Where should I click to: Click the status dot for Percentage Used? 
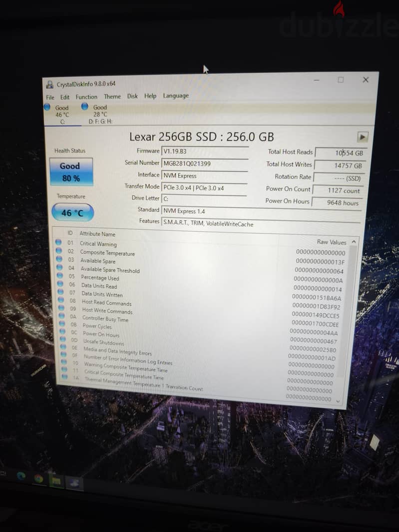[60, 275]
